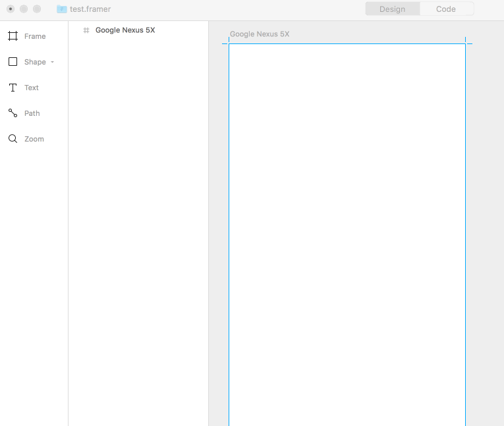Minimize the window with the middle title-bar button

point(24,9)
